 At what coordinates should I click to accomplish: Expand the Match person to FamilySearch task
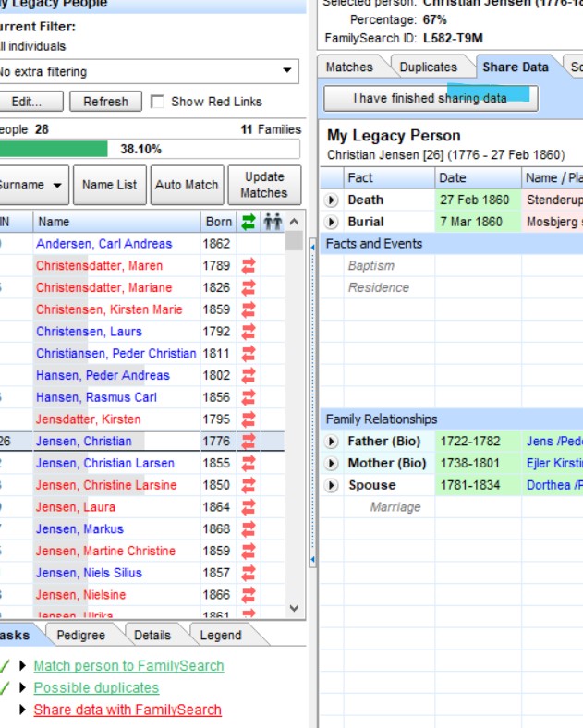click(x=22, y=666)
